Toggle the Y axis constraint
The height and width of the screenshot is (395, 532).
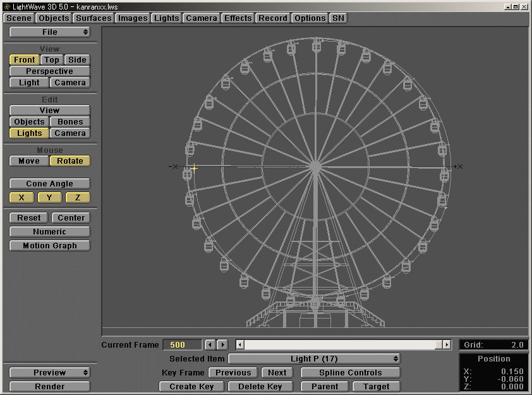(x=49, y=198)
